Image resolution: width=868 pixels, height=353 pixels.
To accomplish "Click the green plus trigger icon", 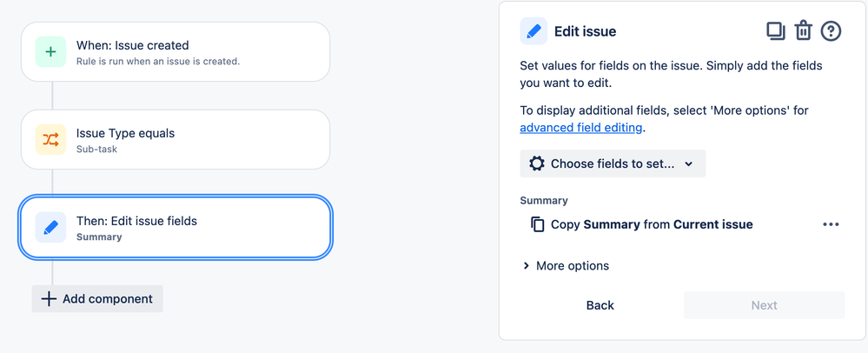I will pos(50,52).
